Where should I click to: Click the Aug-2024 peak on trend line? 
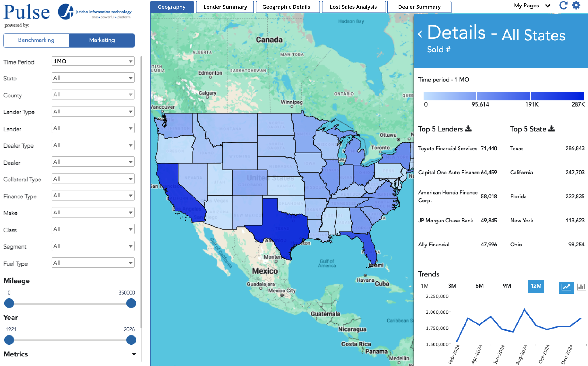pos(524,310)
